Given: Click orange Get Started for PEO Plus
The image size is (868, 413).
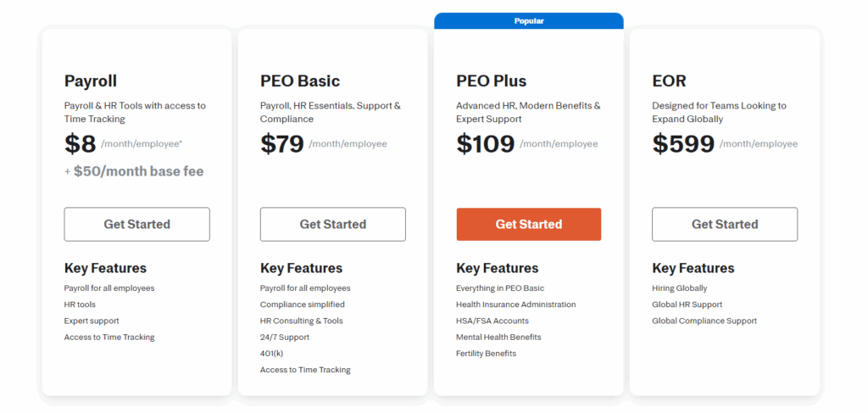Looking at the screenshot, I should pyautogui.click(x=529, y=224).
